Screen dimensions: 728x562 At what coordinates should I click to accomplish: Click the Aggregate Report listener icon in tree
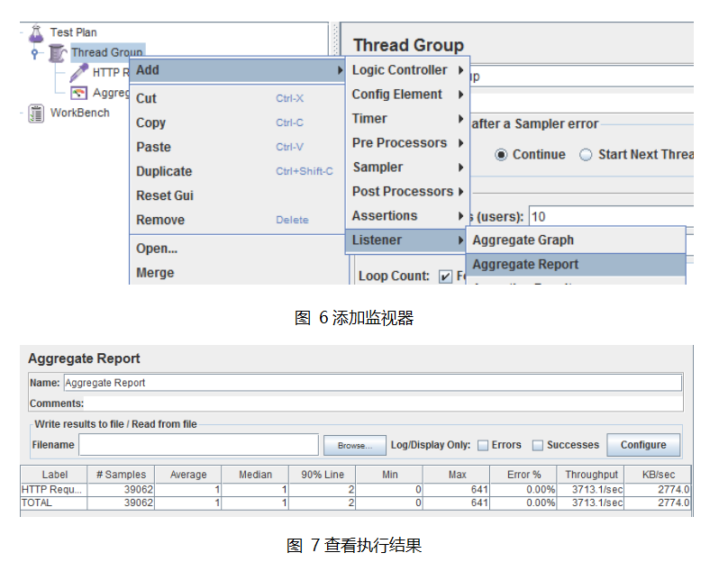[x=78, y=94]
